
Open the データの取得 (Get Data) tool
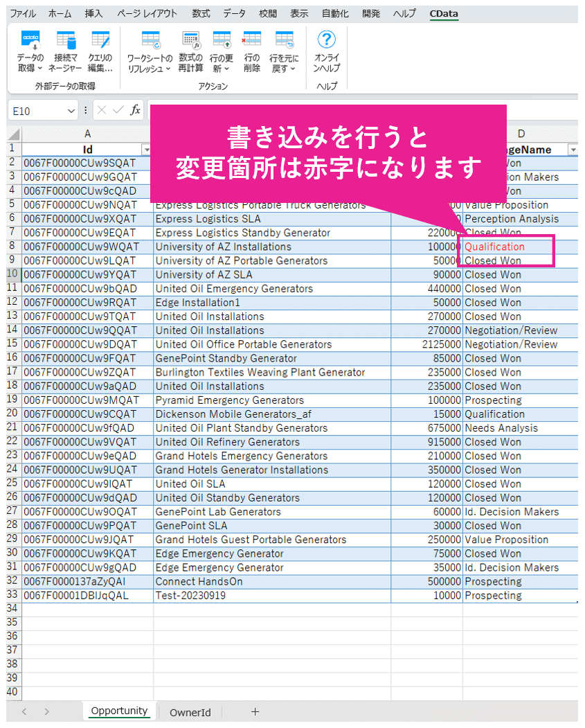click(30, 51)
